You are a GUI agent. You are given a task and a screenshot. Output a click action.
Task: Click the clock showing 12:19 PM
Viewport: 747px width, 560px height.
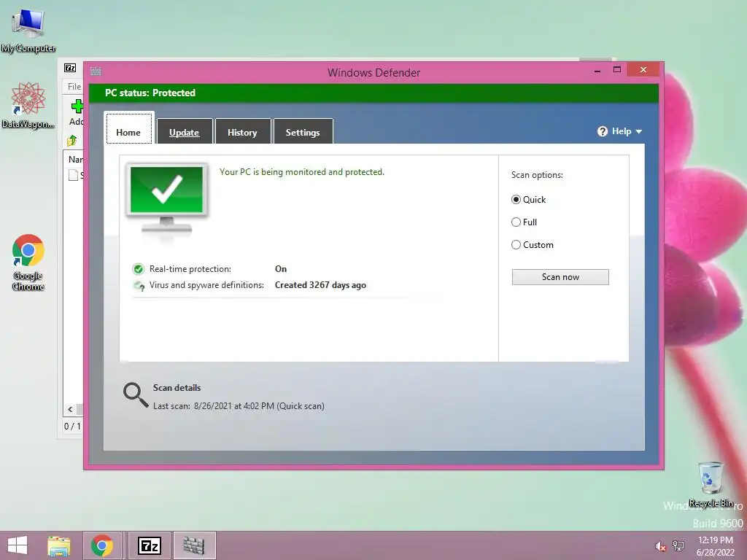(x=715, y=540)
